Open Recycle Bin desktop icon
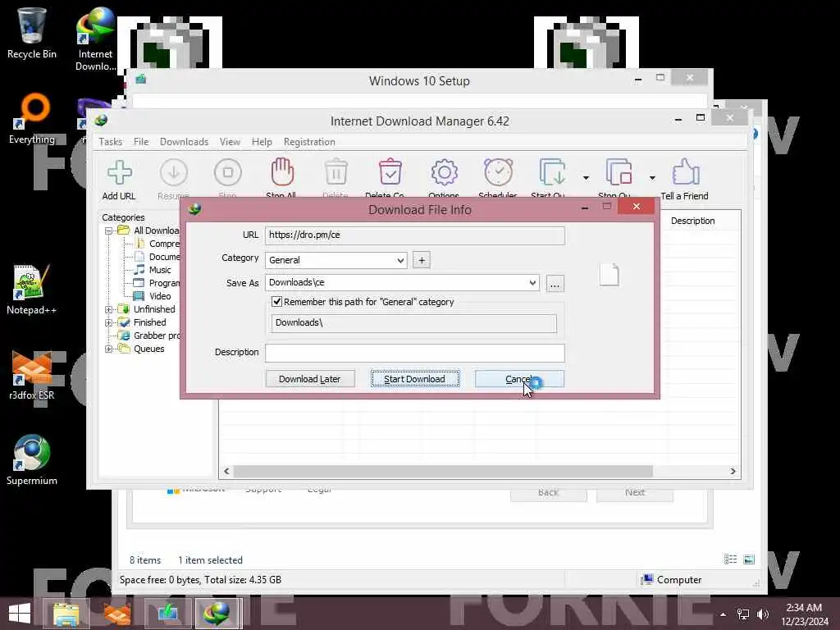The width and height of the screenshot is (840, 630). point(32,33)
